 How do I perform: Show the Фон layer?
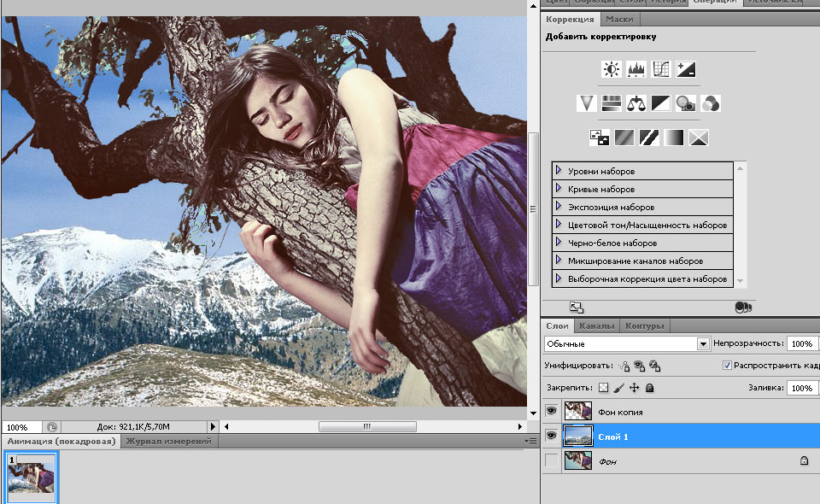tap(551, 460)
